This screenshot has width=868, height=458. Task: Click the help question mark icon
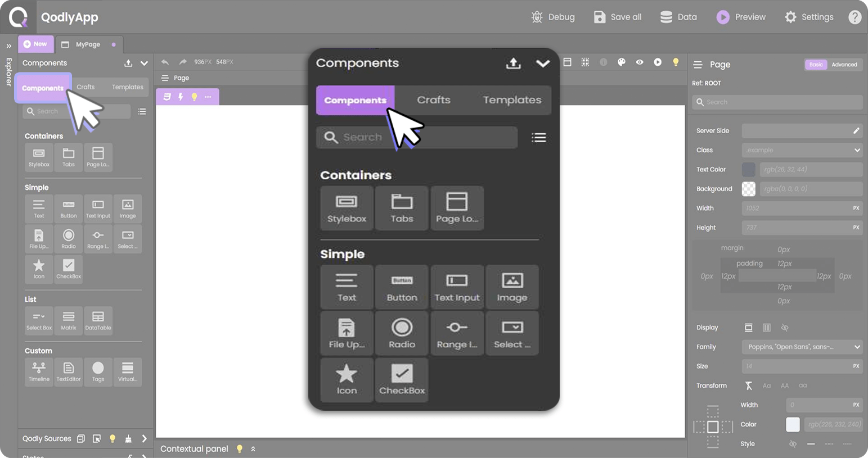pos(854,17)
